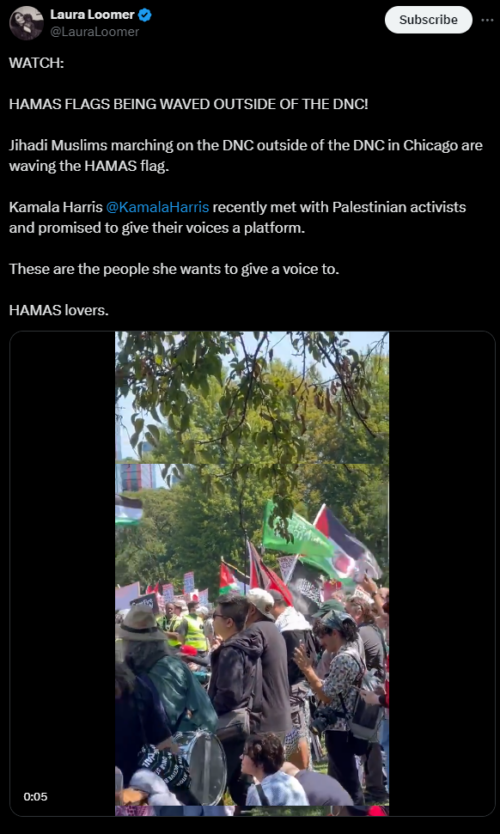Click the "Jihadi Muslims marching" paragraph
Image resolution: width=500 pixels, height=834 pixels.
click(x=246, y=155)
